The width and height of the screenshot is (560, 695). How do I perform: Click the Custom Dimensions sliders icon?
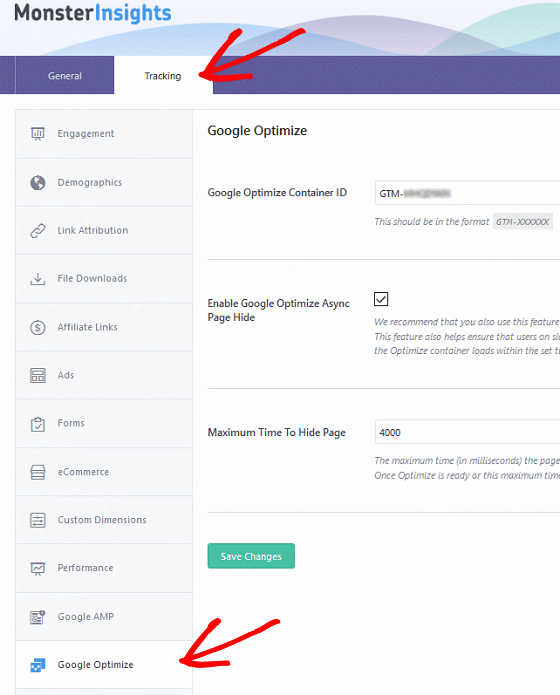click(x=38, y=520)
